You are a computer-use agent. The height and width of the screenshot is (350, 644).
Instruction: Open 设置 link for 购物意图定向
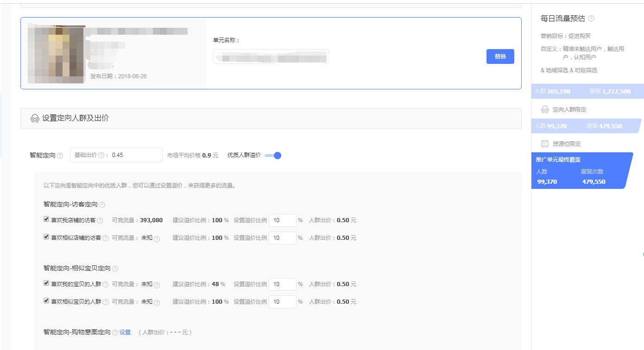(x=125, y=332)
